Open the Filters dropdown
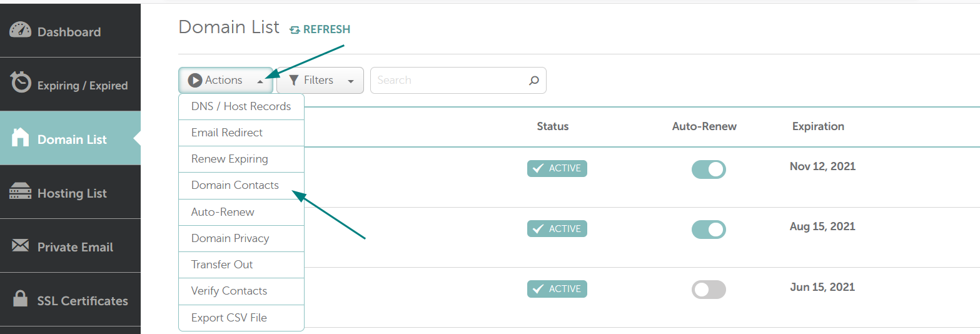Screen dimensions: 980x334 point(320,80)
